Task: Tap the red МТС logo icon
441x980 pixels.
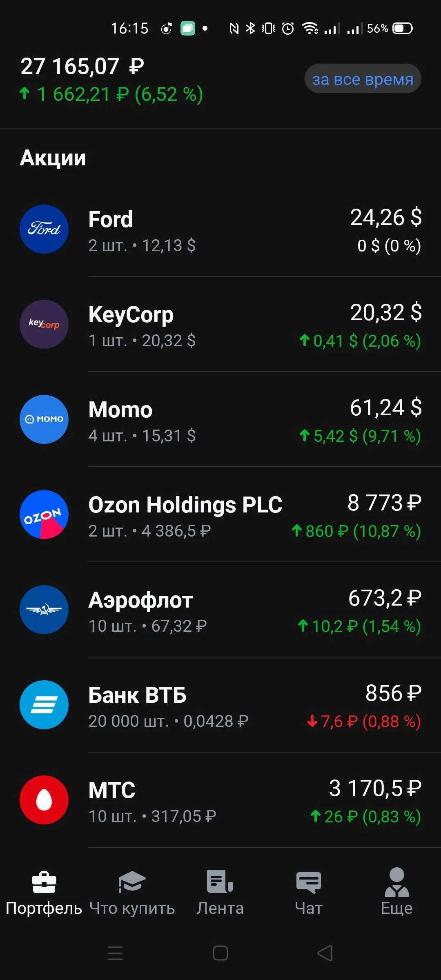Action: coord(44,800)
